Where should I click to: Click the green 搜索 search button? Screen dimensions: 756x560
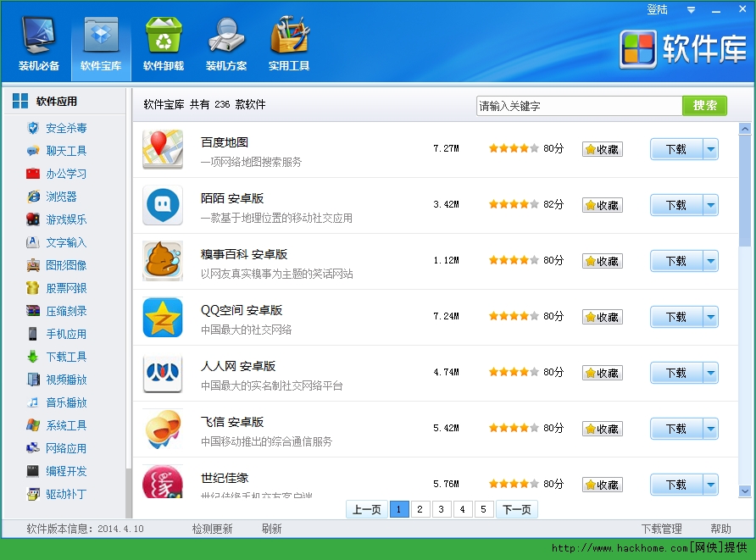pos(704,106)
